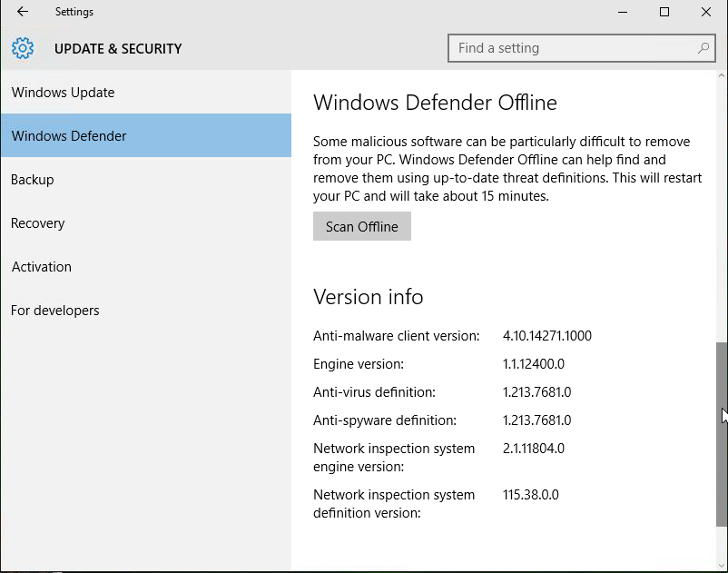Click the Version info heading

point(368,297)
